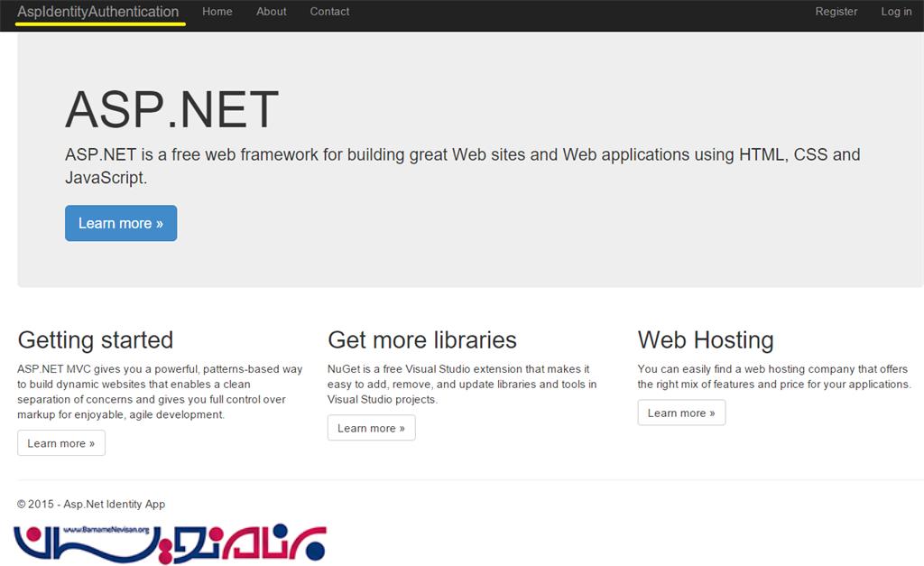Click the ASP.NET is a free web framework paragraph
924x566 pixels.
coord(463,166)
